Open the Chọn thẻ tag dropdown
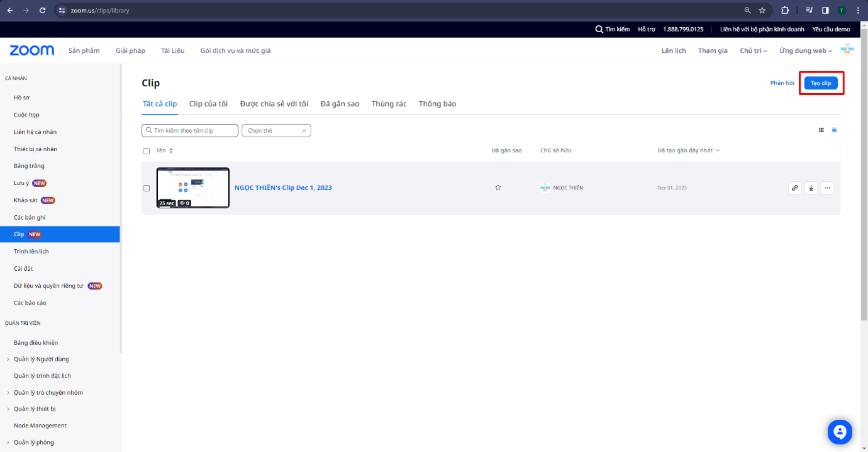The image size is (868, 452). pyautogui.click(x=276, y=130)
